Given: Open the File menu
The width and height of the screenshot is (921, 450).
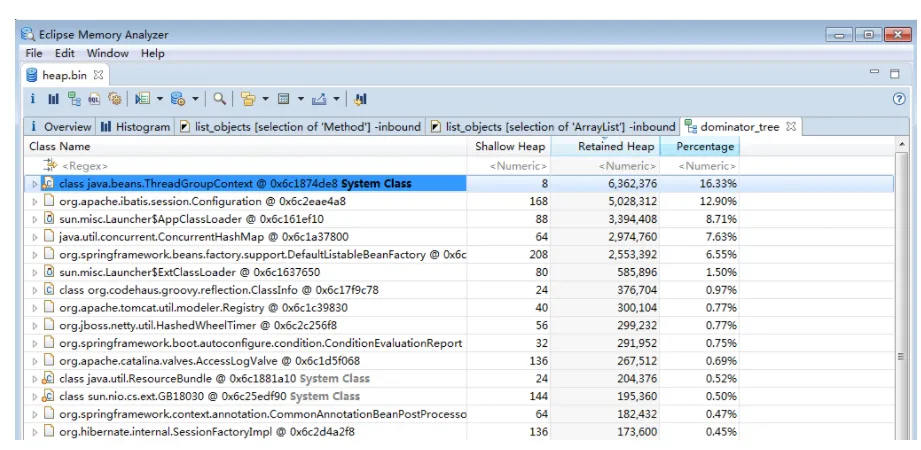Looking at the screenshot, I should (x=33, y=53).
